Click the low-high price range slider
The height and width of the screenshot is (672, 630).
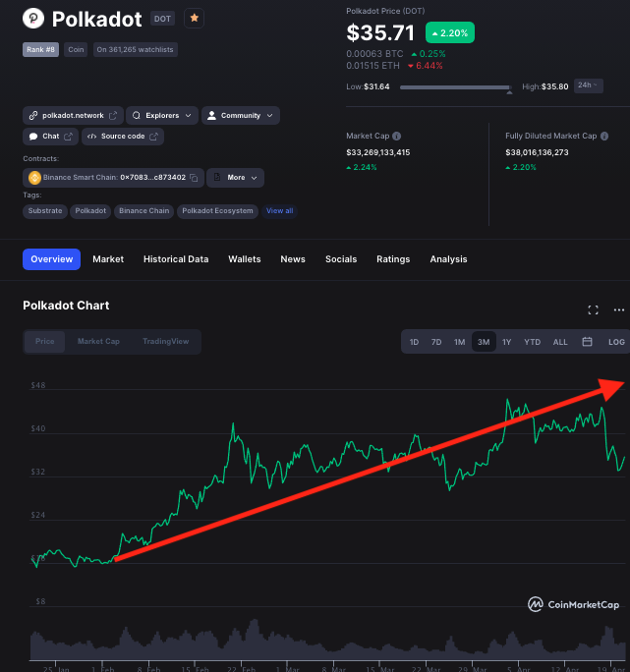pos(455,87)
